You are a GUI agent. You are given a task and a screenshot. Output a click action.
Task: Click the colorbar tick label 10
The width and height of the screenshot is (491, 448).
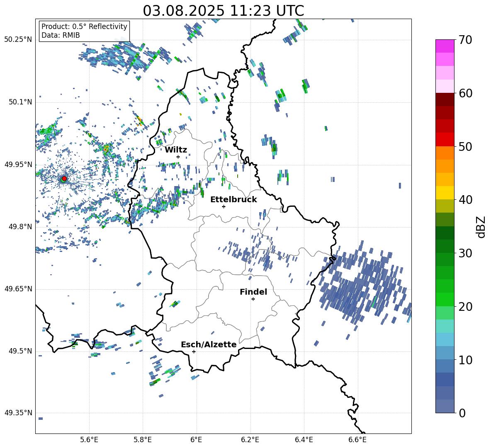pyautogui.click(x=465, y=360)
